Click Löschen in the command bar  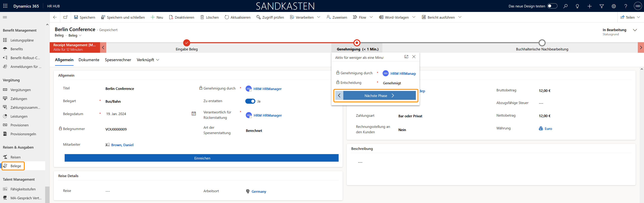click(x=210, y=17)
